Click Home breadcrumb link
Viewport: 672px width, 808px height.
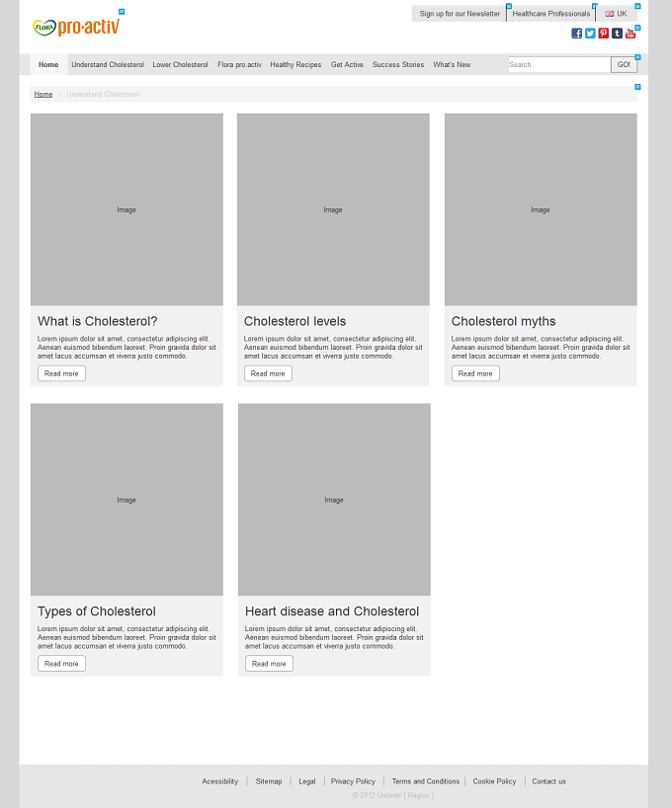point(43,94)
